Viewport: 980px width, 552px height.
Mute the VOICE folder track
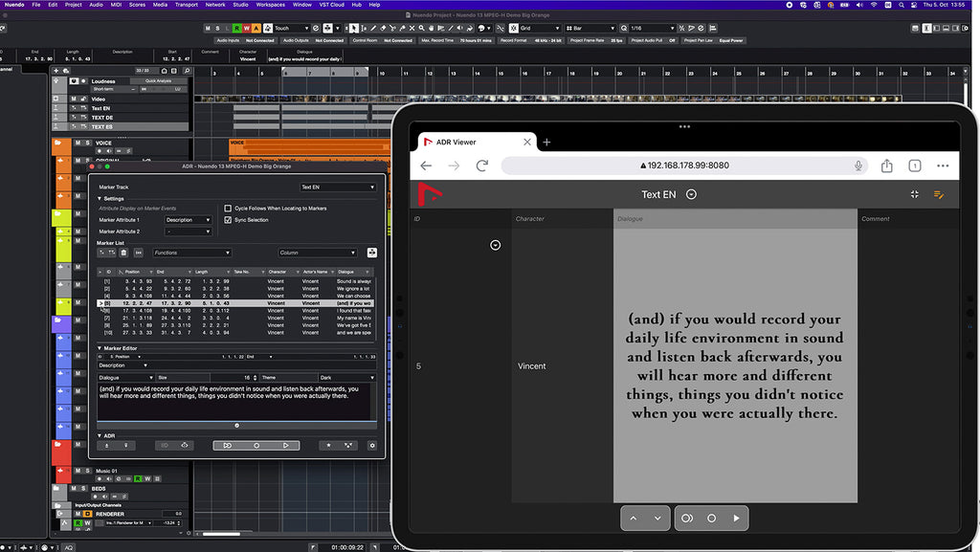click(78, 143)
